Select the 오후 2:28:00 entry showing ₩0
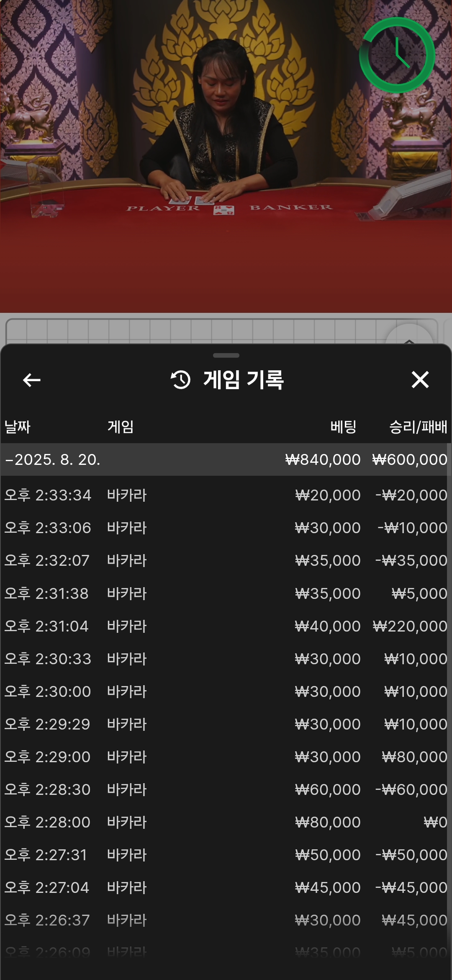Screen dimensions: 452x980 pos(226,822)
